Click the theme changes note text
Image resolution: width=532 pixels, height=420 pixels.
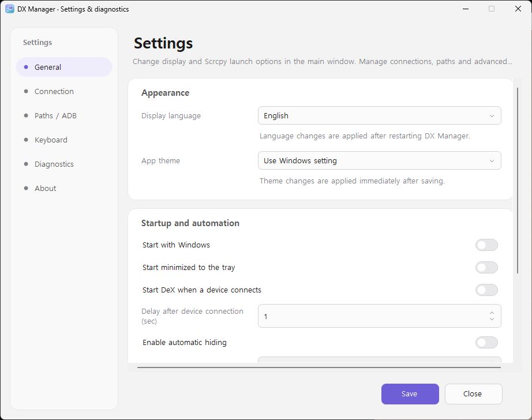click(x=352, y=181)
